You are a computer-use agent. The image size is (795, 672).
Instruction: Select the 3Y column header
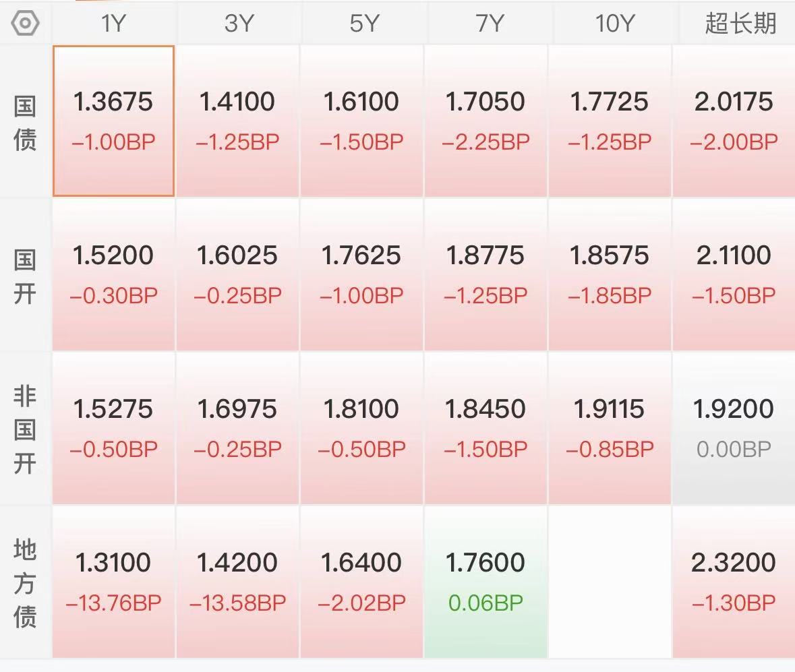click(238, 23)
